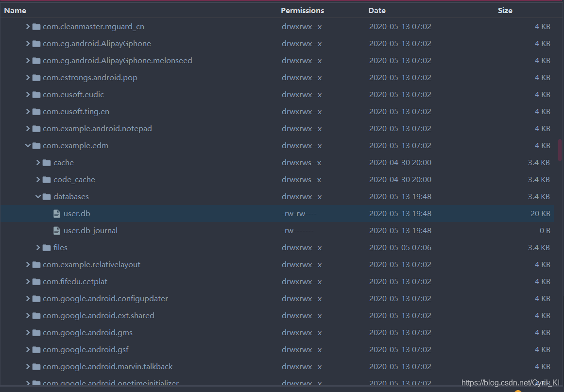Click com.cleanmaster.mguard_cn folder icon
The width and height of the screenshot is (564, 392).
pyautogui.click(x=36, y=27)
